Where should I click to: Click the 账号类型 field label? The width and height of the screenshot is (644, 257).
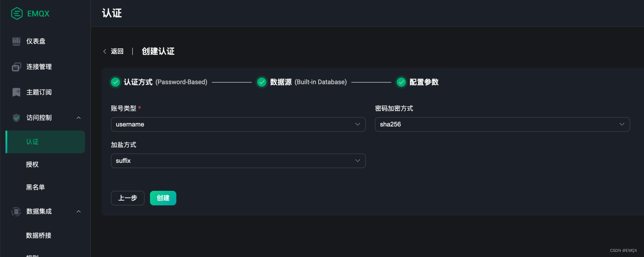pyautogui.click(x=124, y=108)
